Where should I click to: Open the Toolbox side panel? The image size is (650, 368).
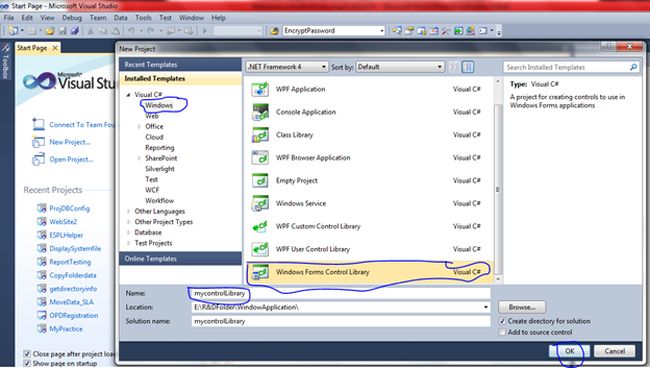tap(5, 62)
